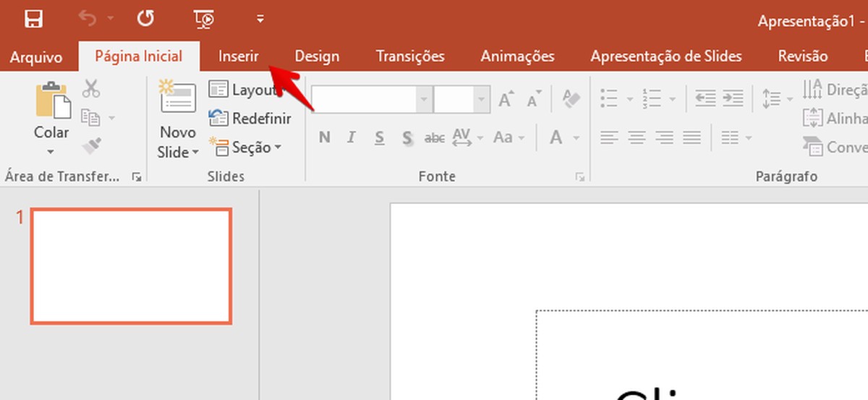The height and width of the screenshot is (400, 868).
Task: Toggle italic formatting I button
Action: coord(352,137)
